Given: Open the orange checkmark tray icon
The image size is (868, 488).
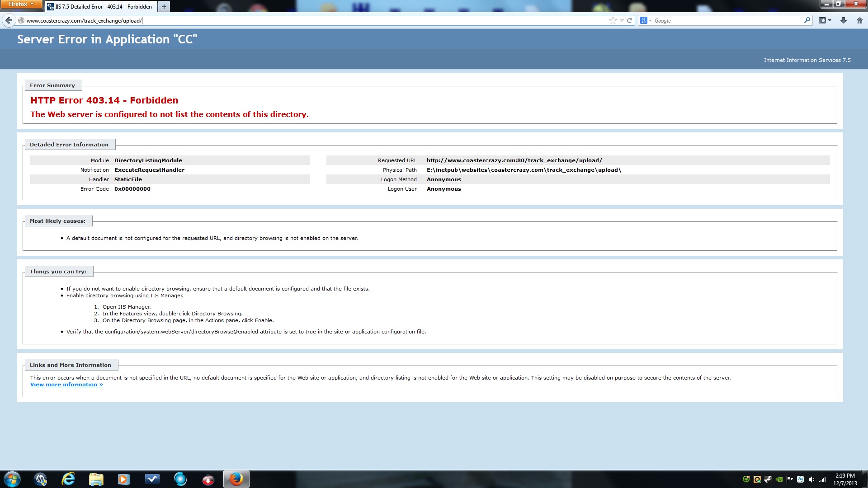Looking at the screenshot, I should click(757, 479).
